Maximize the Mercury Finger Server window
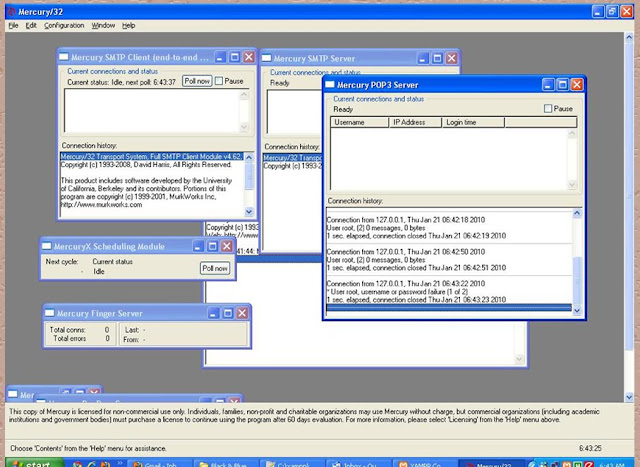Screen dimensions: 640x467 (x=228, y=313)
